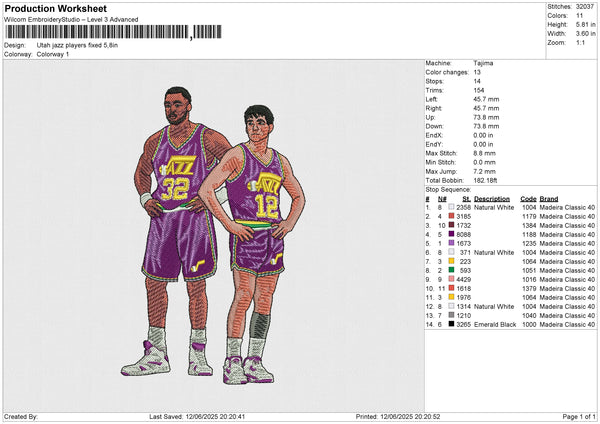
Task: Click the Left: measurement label
Action: pyautogui.click(x=431, y=99)
